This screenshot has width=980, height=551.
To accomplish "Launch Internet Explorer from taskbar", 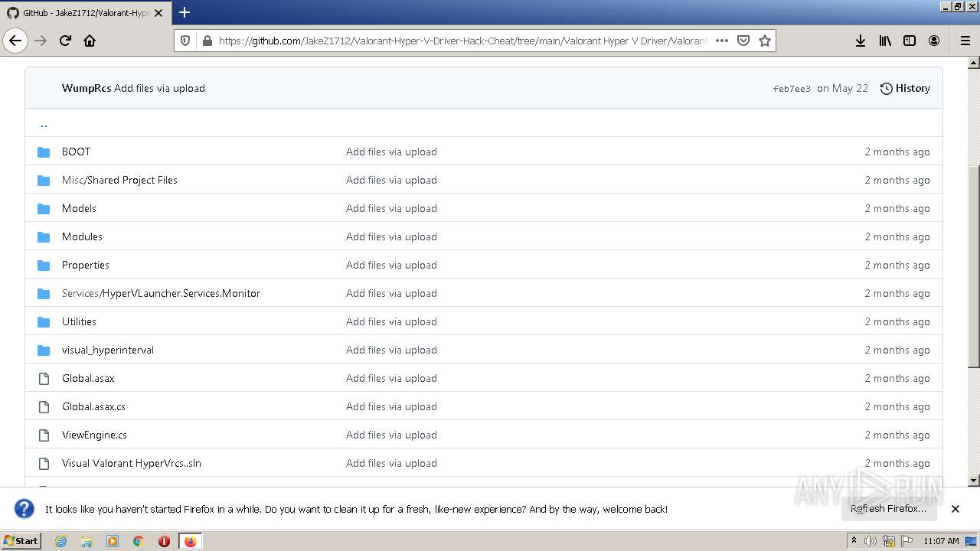I will [x=60, y=541].
